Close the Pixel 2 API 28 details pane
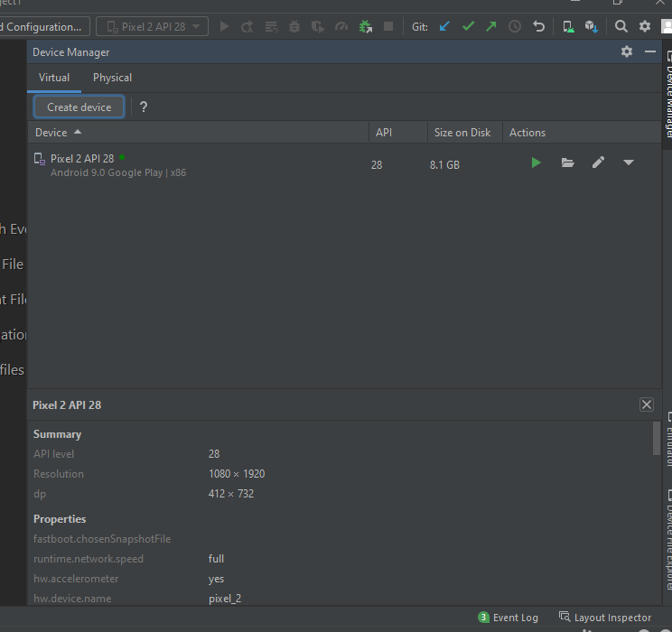672x632 pixels. point(647,404)
